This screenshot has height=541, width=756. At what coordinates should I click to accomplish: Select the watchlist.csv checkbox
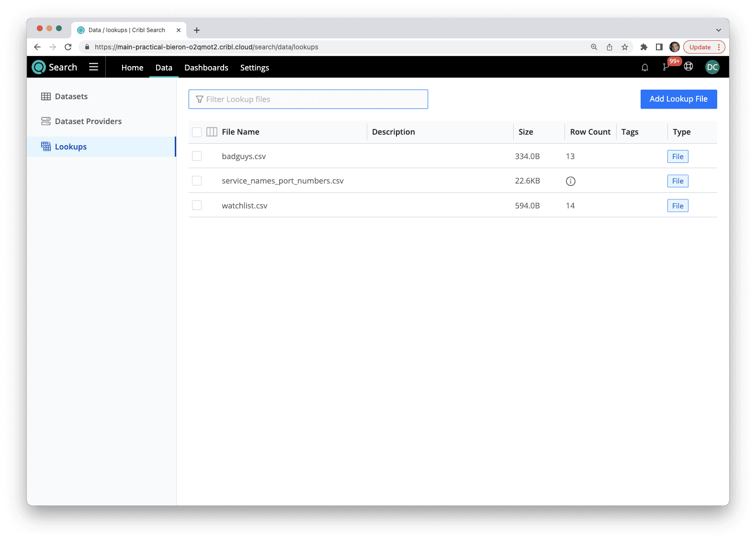(197, 206)
